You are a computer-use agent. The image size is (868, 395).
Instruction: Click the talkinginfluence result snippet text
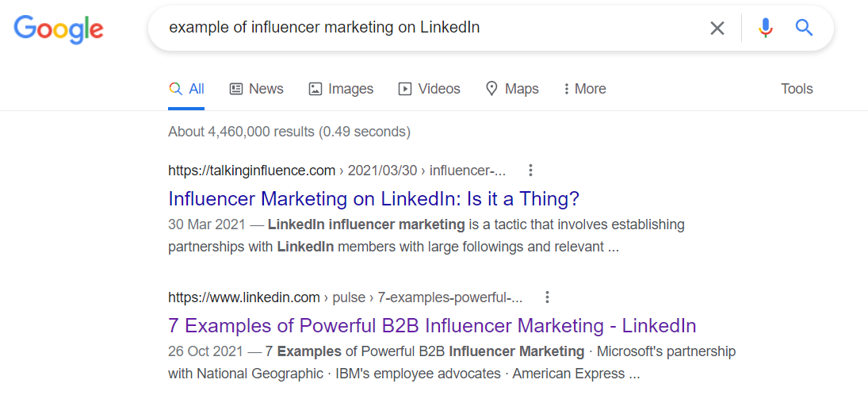coord(426,236)
